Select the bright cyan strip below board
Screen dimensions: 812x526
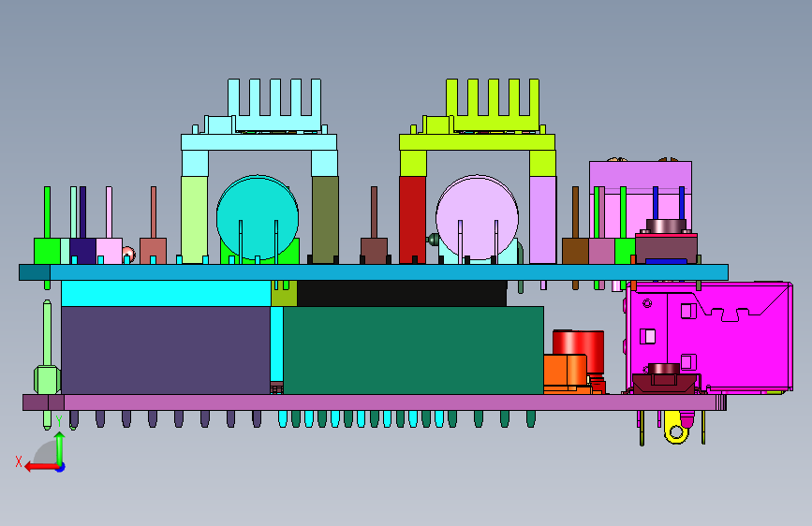(x=166, y=294)
